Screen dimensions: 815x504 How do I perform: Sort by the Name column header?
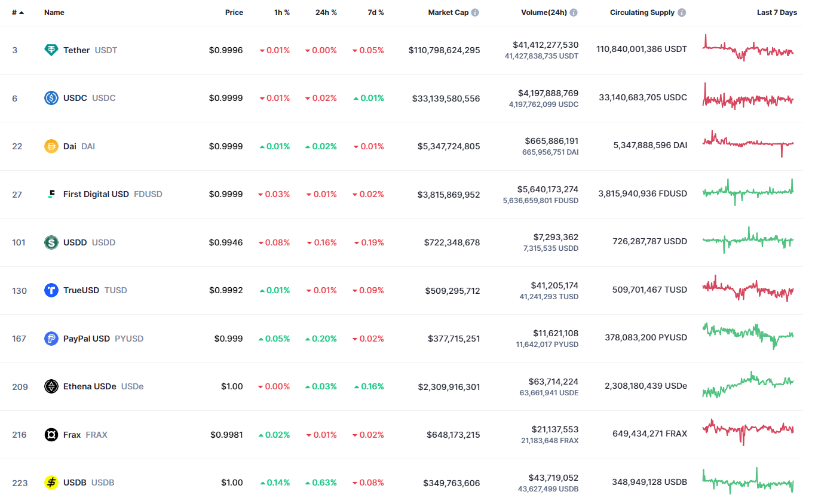(x=54, y=13)
